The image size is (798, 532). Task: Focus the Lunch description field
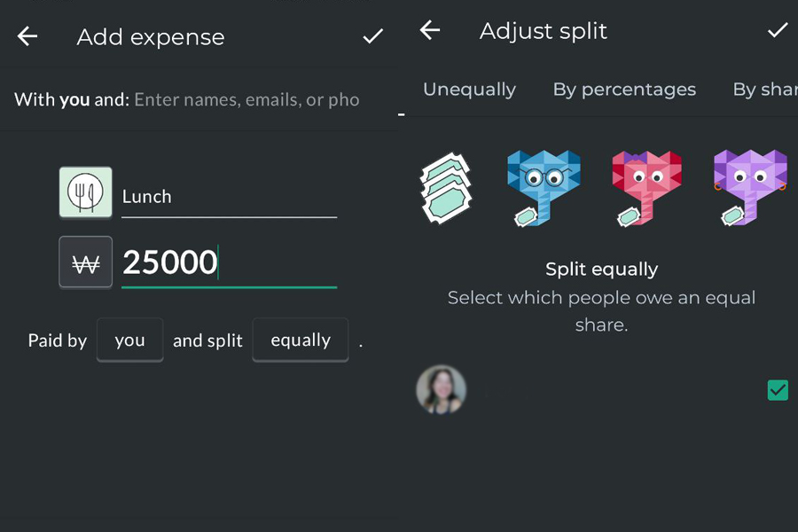[229, 198]
